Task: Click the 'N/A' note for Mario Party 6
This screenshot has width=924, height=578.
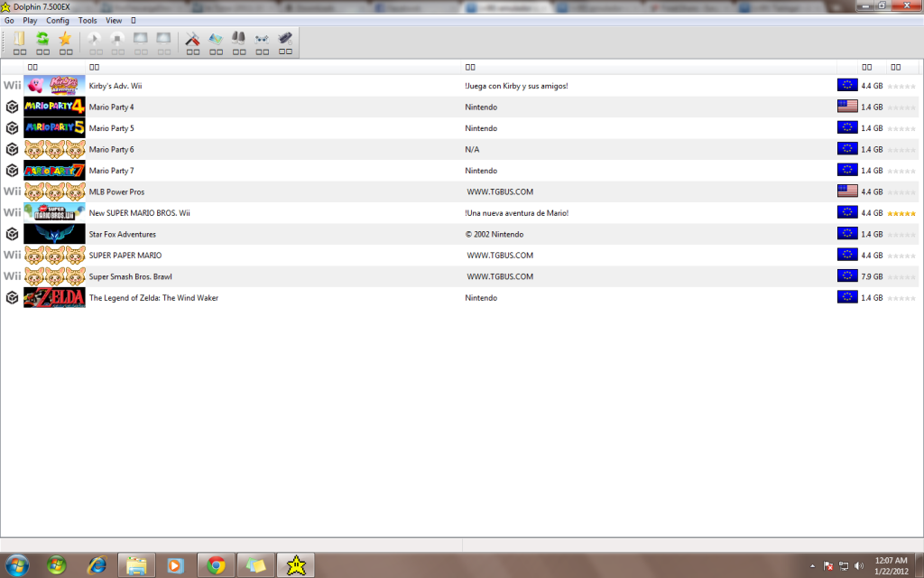Action: pyautogui.click(x=472, y=150)
